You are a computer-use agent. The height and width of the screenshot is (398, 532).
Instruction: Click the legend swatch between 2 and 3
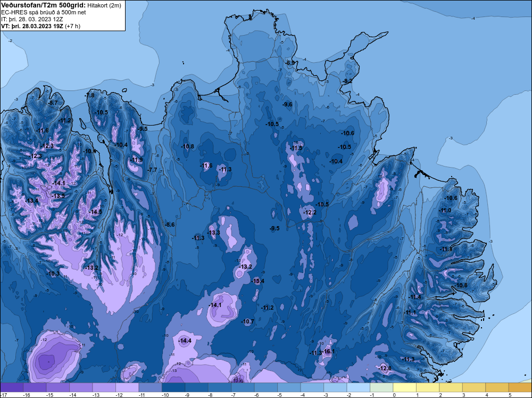(x=450, y=387)
